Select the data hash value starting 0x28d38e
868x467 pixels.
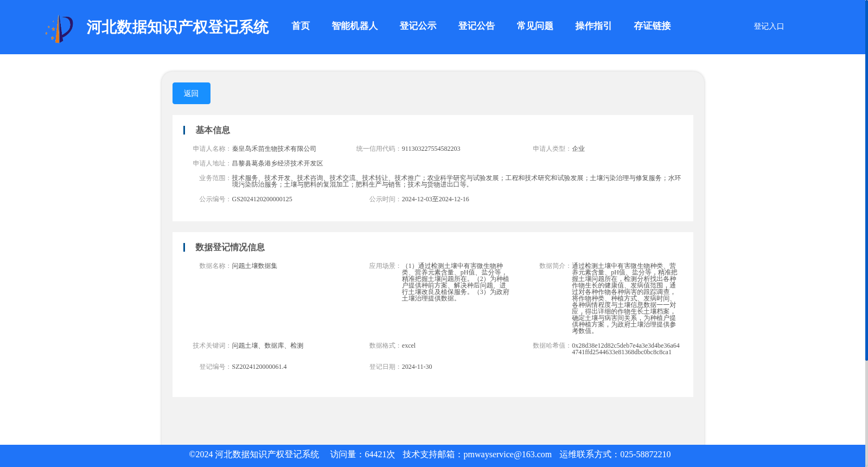click(626, 349)
